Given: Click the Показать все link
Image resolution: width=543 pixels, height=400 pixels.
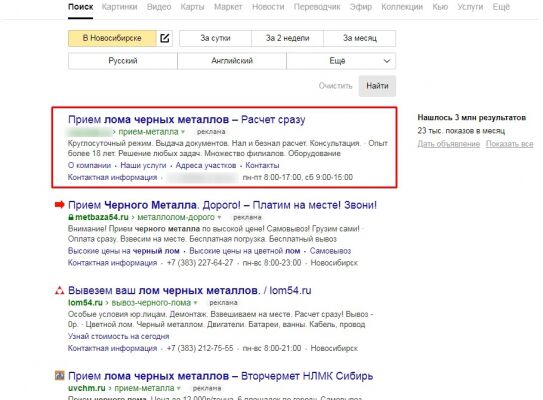Looking at the screenshot, I should coord(509,144).
